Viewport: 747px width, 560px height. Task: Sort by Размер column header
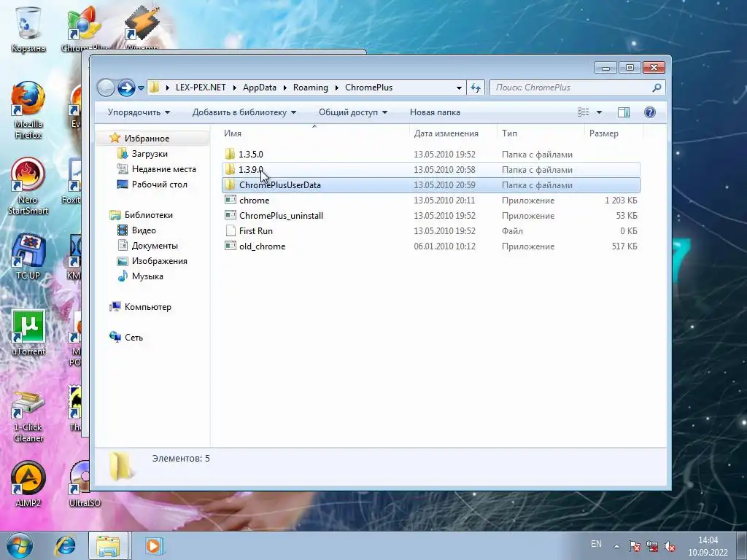tap(613, 133)
